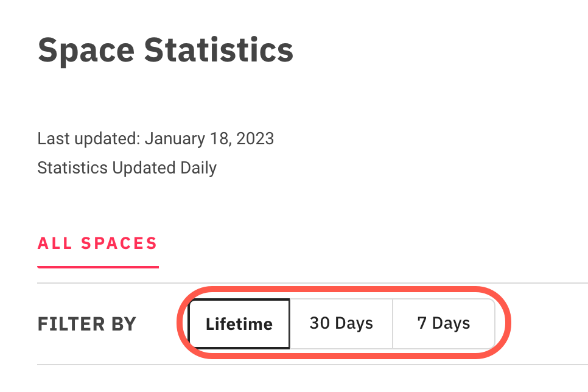Activate the 7 Days statistics view
The width and height of the screenshot is (588, 392).
coord(444,324)
